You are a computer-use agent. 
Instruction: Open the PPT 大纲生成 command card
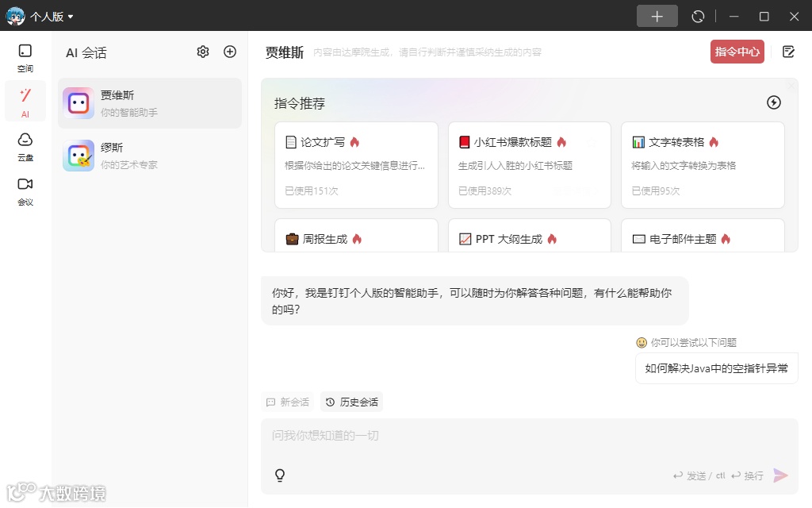coord(529,236)
